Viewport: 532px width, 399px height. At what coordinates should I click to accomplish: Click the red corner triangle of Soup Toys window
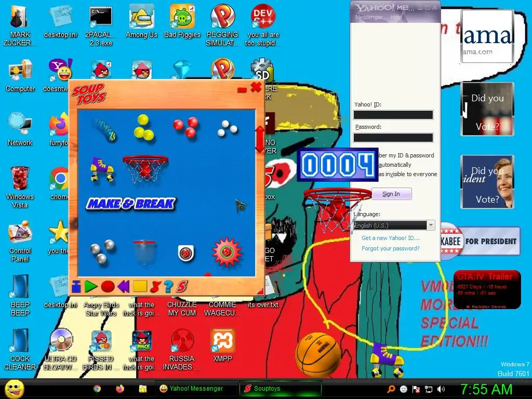[260, 291]
